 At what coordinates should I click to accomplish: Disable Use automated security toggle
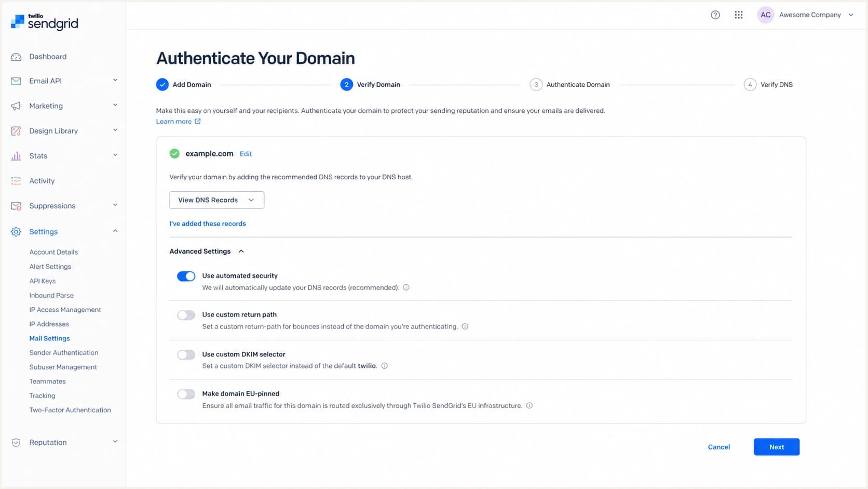coord(186,276)
